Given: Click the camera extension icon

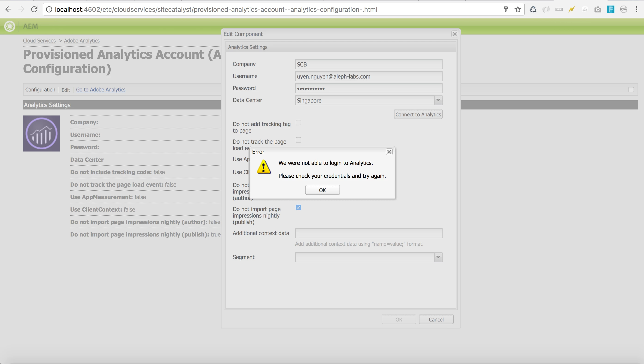Looking at the screenshot, I should click(x=598, y=9).
